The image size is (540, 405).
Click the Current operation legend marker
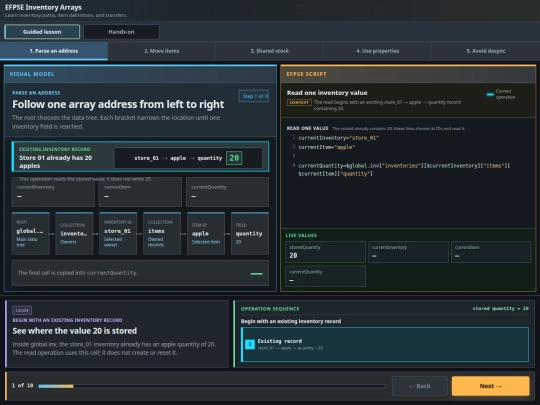[490, 94]
